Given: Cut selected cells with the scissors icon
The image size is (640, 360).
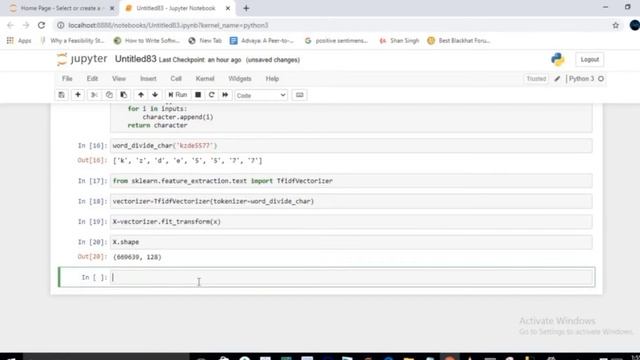Looking at the screenshot, I should pyautogui.click(x=94, y=95).
